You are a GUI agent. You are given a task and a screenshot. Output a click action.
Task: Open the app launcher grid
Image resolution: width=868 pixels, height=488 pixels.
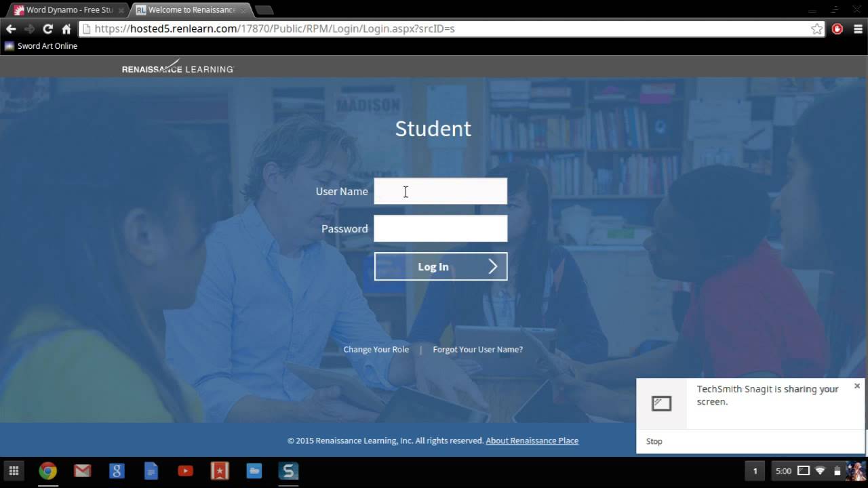pos(14,471)
